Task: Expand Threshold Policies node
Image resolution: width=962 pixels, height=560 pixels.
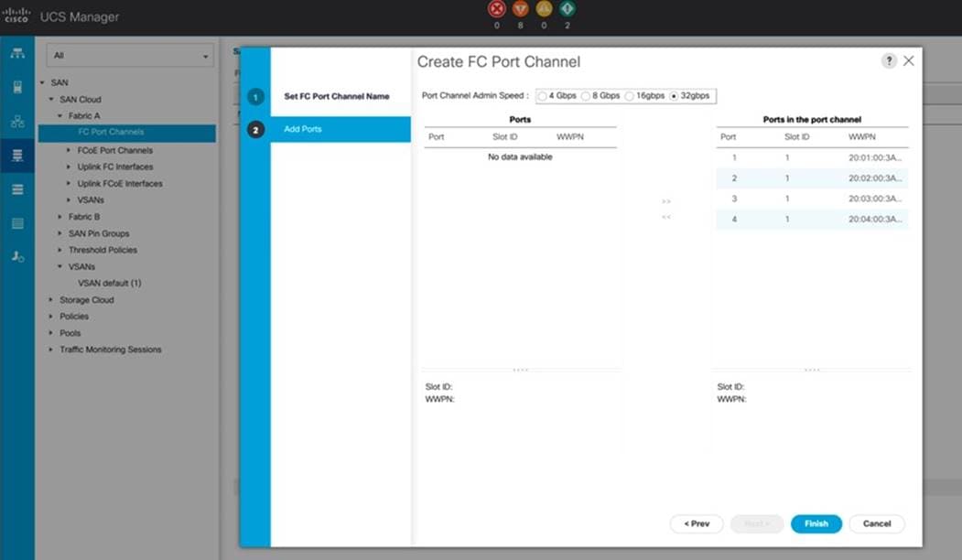Action: 59,250
